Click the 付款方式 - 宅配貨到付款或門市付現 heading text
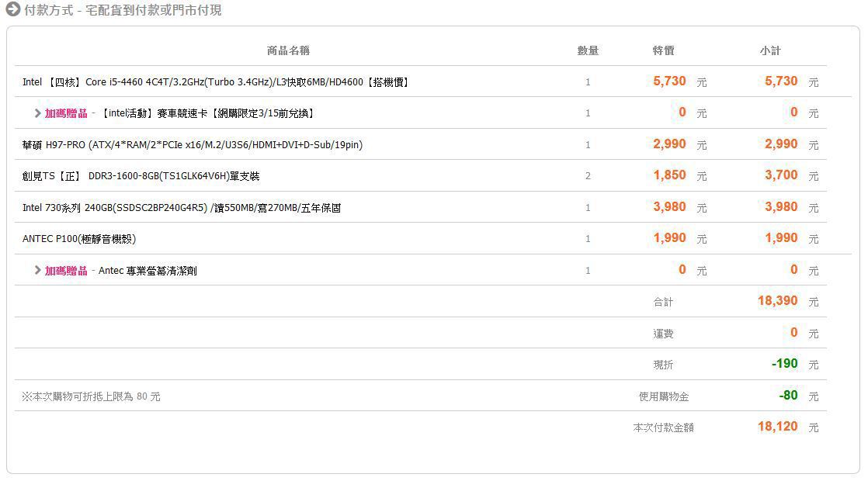868x481 pixels. pos(123,10)
